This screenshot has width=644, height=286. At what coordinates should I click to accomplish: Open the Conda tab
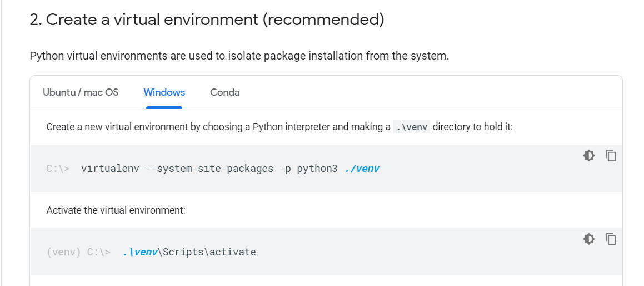tap(225, 92)
